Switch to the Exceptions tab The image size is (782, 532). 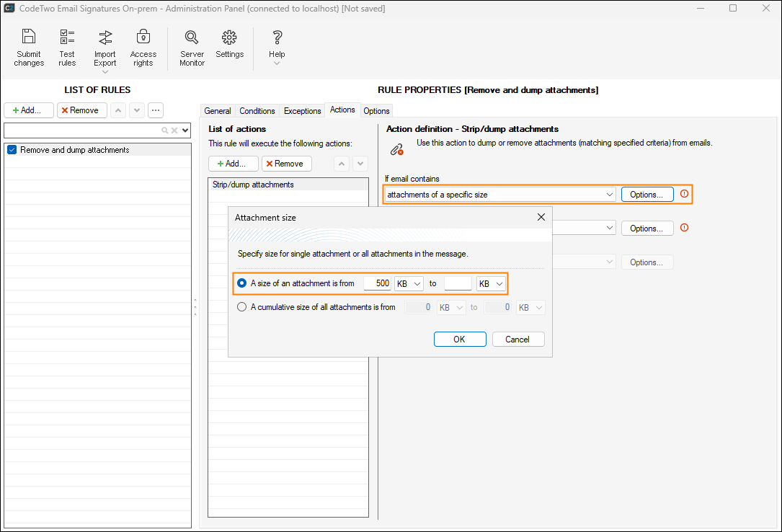(x=302, y=111)
